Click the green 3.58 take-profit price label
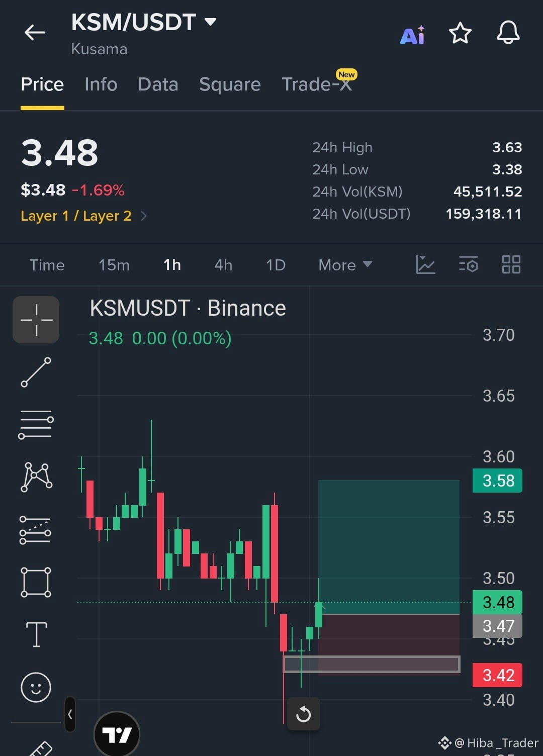Screen dimensions: 543x756 coord(498,481)
